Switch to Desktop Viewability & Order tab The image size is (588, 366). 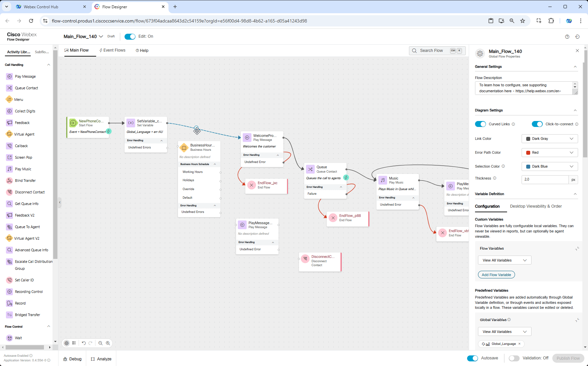tap(536, 206)
